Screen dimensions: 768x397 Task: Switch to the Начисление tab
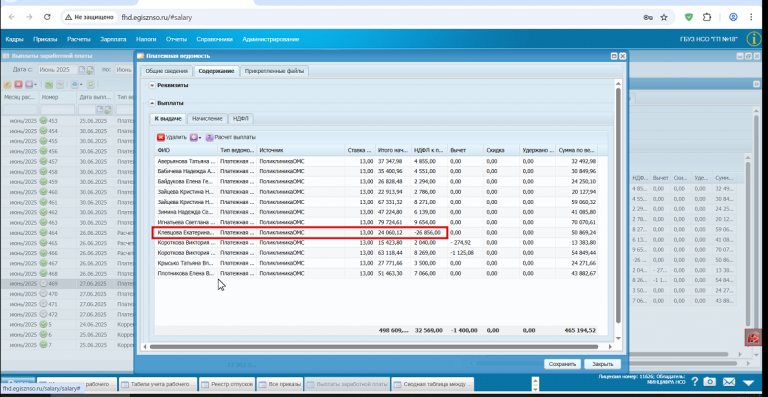pos(207,118)
